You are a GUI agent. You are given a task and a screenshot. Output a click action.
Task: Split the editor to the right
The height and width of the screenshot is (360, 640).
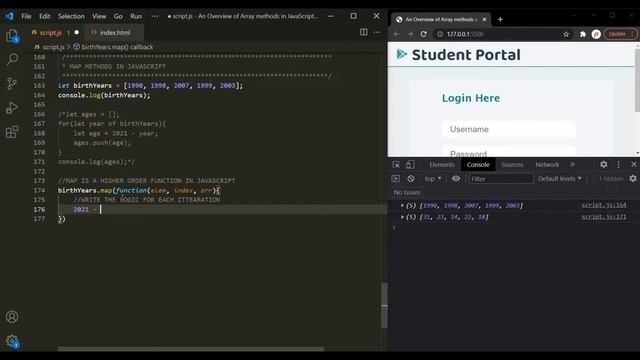[363, 32]
